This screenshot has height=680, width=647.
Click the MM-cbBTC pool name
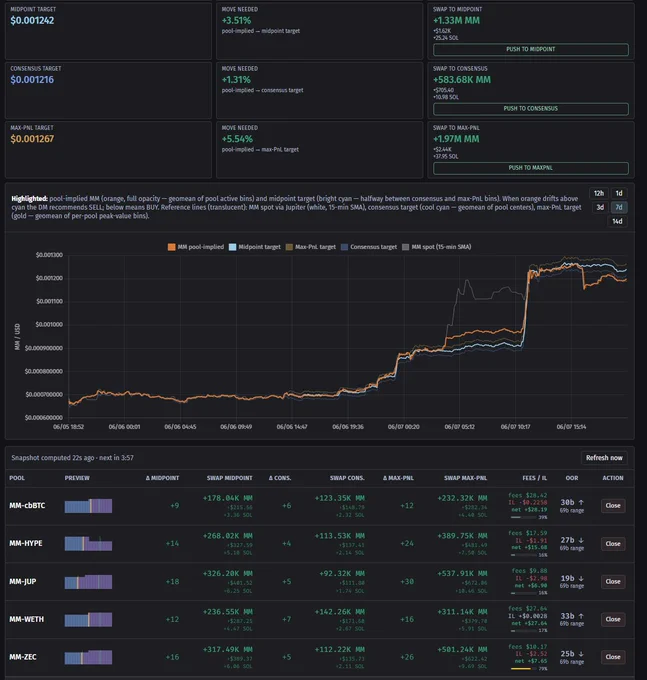click(x=27, y=506)
